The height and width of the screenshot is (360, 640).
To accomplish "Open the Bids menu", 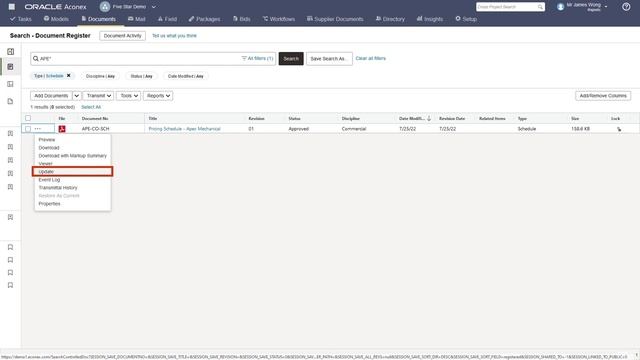I will click(x=242, y=19).
